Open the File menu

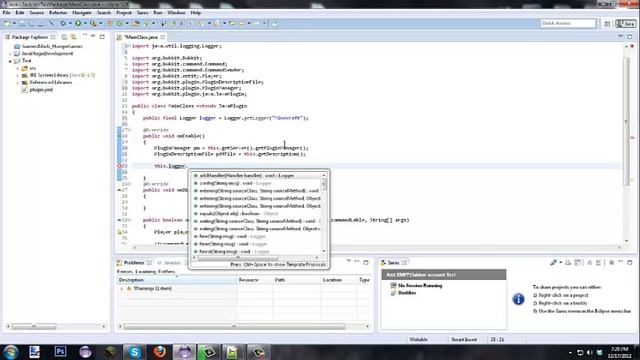(x=7, y=13)
